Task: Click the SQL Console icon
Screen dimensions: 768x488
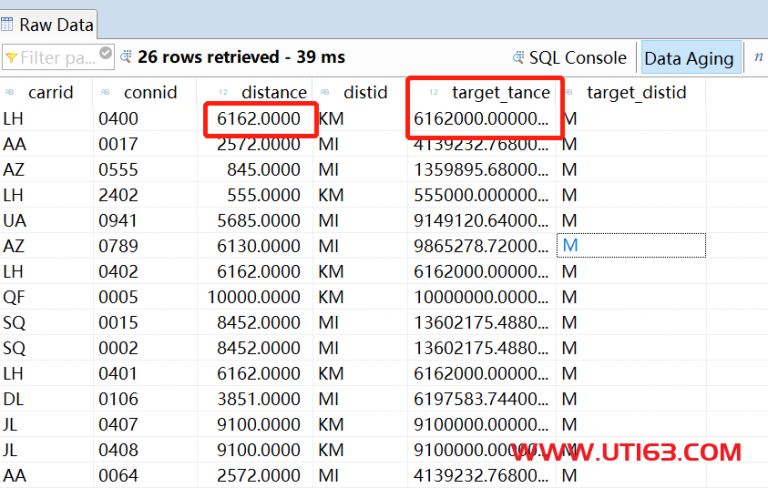Action: click(x=518, y=58)
